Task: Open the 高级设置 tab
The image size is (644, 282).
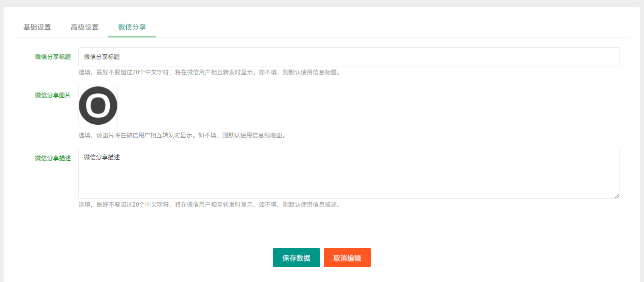Action: [84, 27]
